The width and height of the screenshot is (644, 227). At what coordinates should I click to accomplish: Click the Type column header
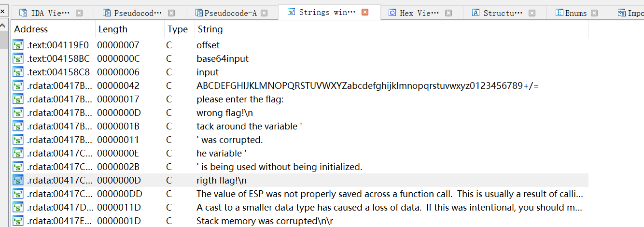177,29
